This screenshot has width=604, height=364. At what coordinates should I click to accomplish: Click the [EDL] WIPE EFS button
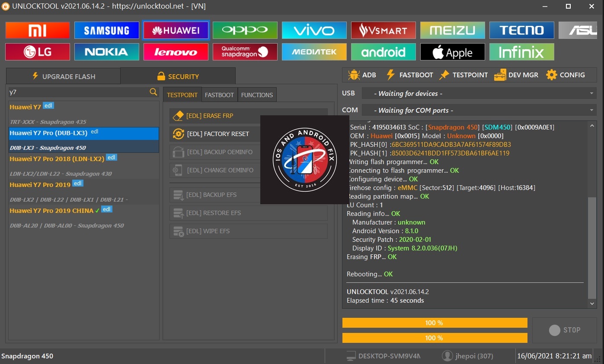(249, 231)
